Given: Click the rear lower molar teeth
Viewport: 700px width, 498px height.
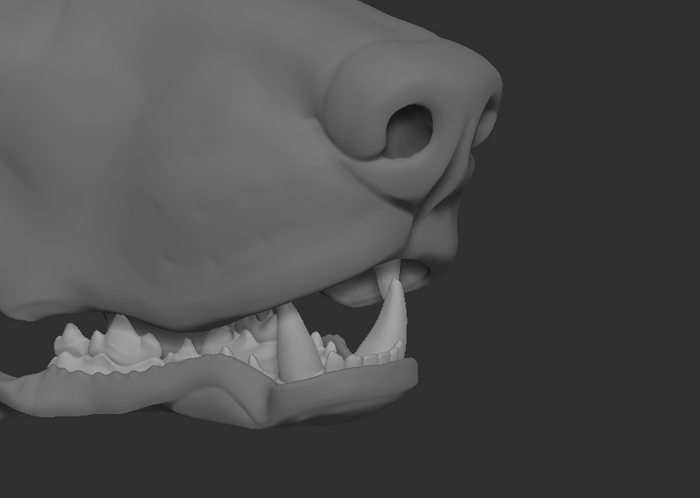Looking at the screenshot, I should pyautogui.click(x=107, y=344).
